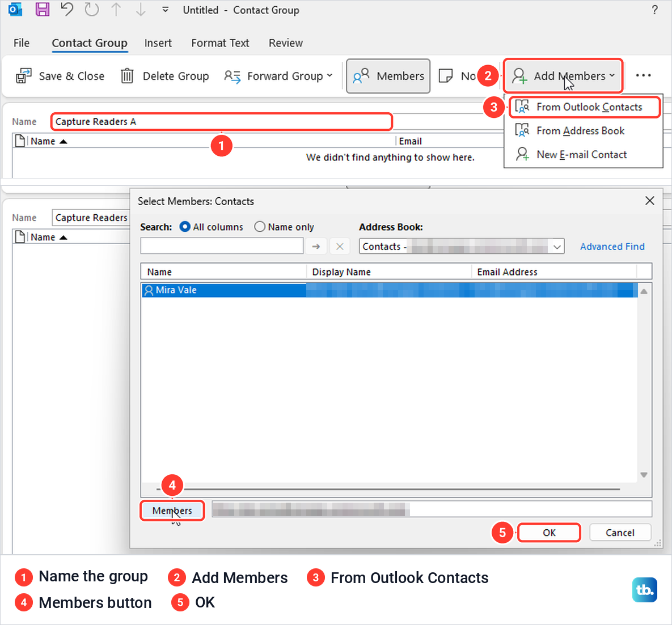The height and width of the screenshot is (625, 672).
Task: Click the contact list scroll down arrow
Action: 644,474
